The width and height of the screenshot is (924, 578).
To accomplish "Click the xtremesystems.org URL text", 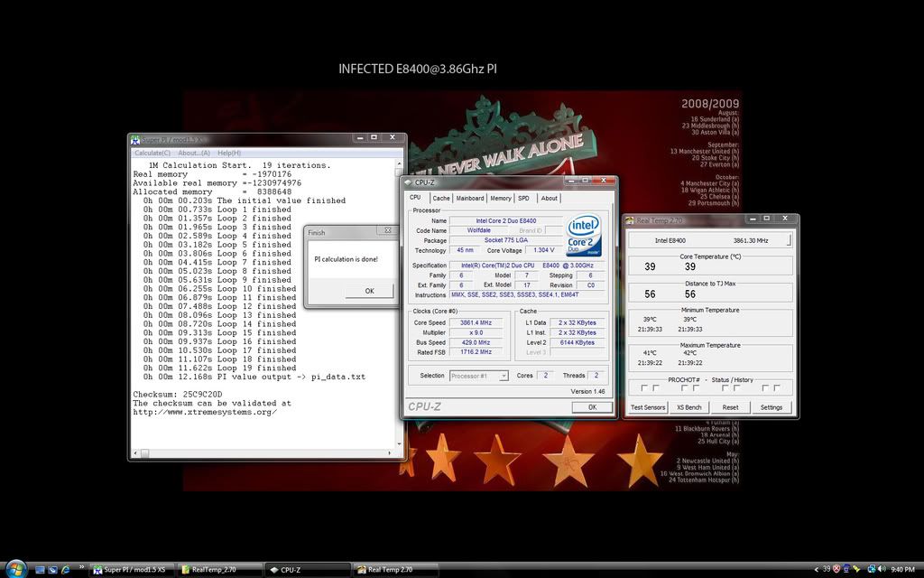I will (205, 412).
